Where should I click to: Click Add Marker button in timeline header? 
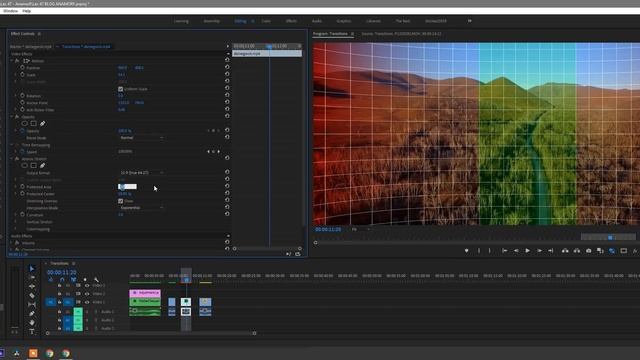tap(85, 280)
